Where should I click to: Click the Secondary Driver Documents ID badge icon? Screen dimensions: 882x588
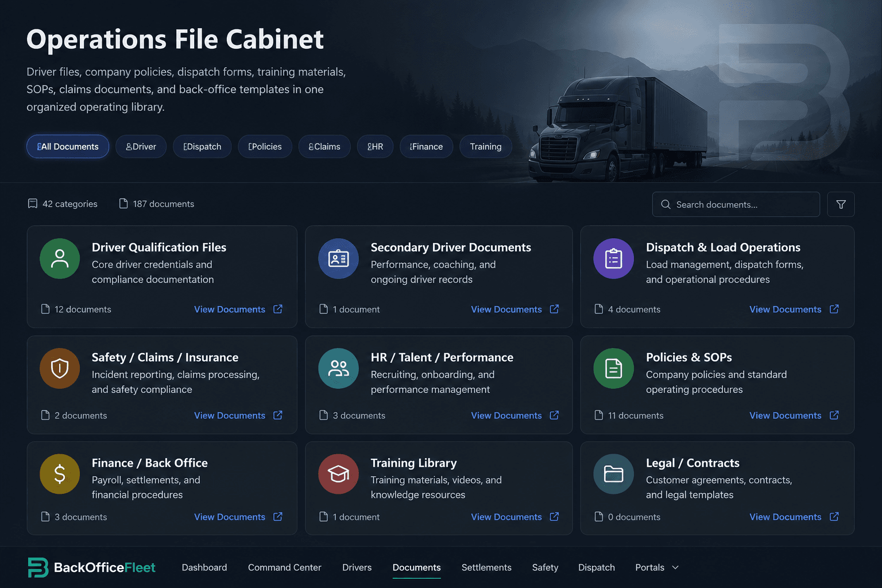pos(339,259)
